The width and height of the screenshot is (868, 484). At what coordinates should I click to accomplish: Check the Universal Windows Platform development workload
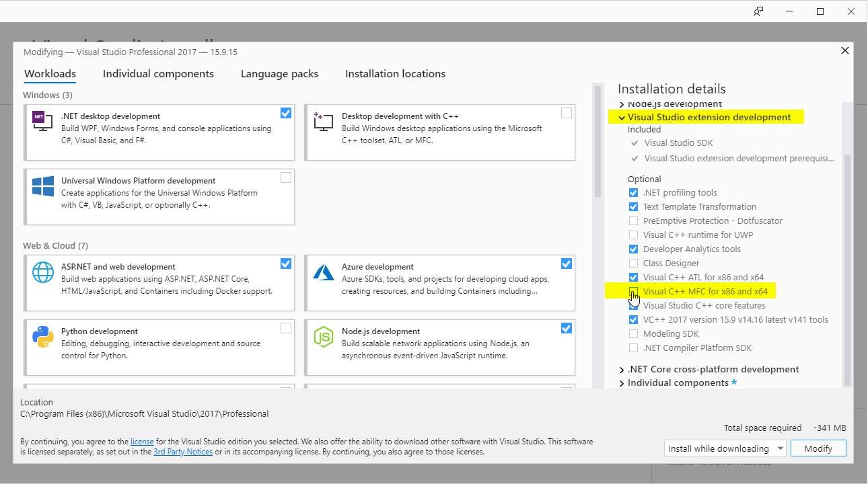point(286,177)
